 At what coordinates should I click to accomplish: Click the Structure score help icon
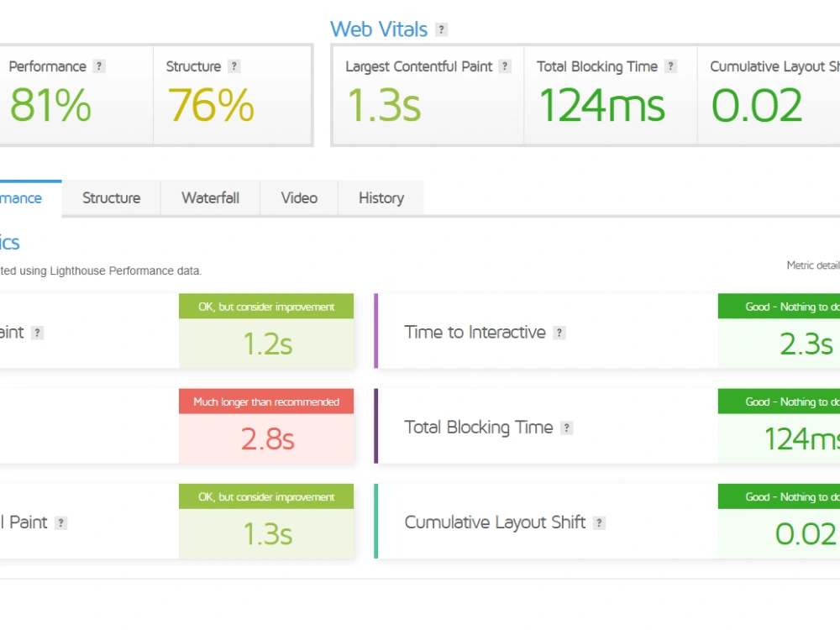point(234,66)
